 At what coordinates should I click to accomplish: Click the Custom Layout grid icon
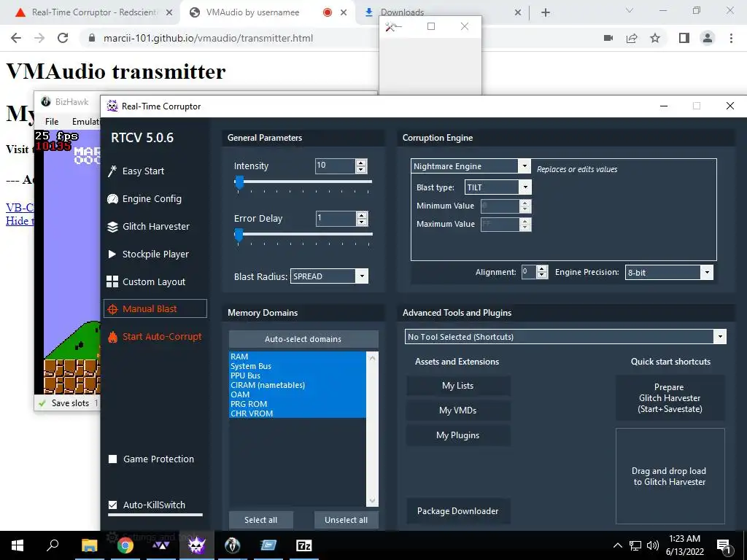tap(112, 281)
